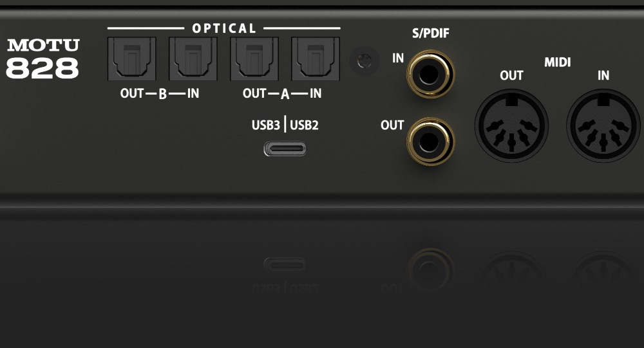The width and height of the screenshot is (644, 348).
Task: Click the reflected USB-C port below panel
Action: [x=285, y=264]
